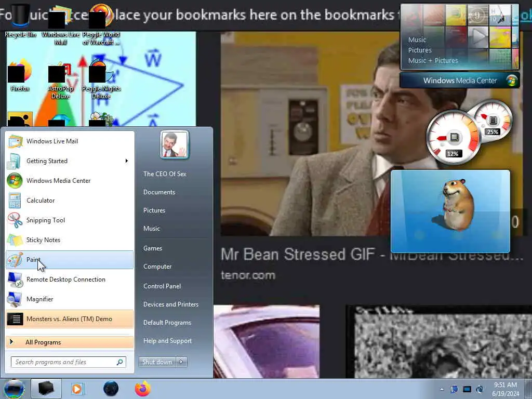Click the Start orb button
Viewport: 532px width, 399px height.
pos(14,389)
